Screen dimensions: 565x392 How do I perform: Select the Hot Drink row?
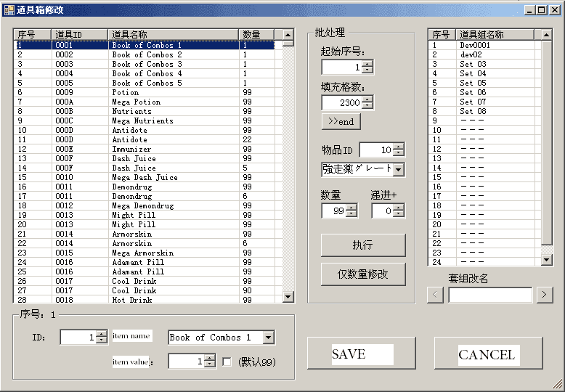click(144, 299)
